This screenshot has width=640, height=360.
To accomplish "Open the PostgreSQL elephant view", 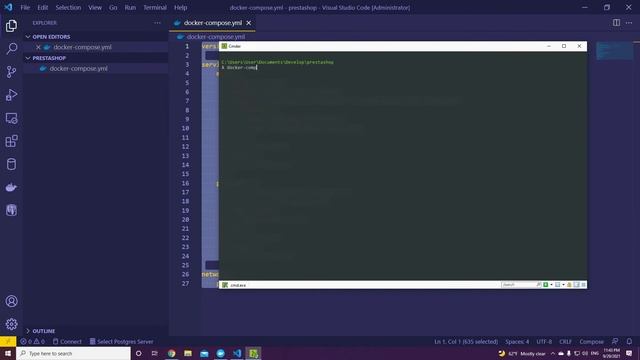I will click(11, 210).
